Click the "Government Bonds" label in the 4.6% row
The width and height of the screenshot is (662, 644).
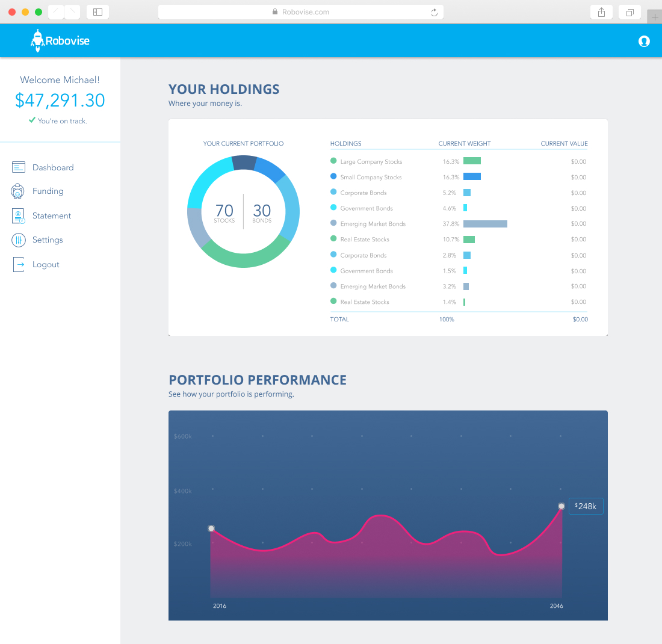click(367, 208)
